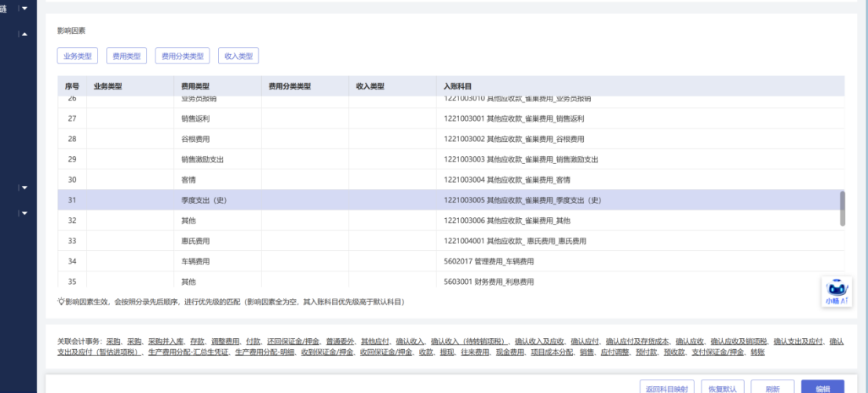Click the 返回科目映射 button
868x393 pixels.
(667, 388)
